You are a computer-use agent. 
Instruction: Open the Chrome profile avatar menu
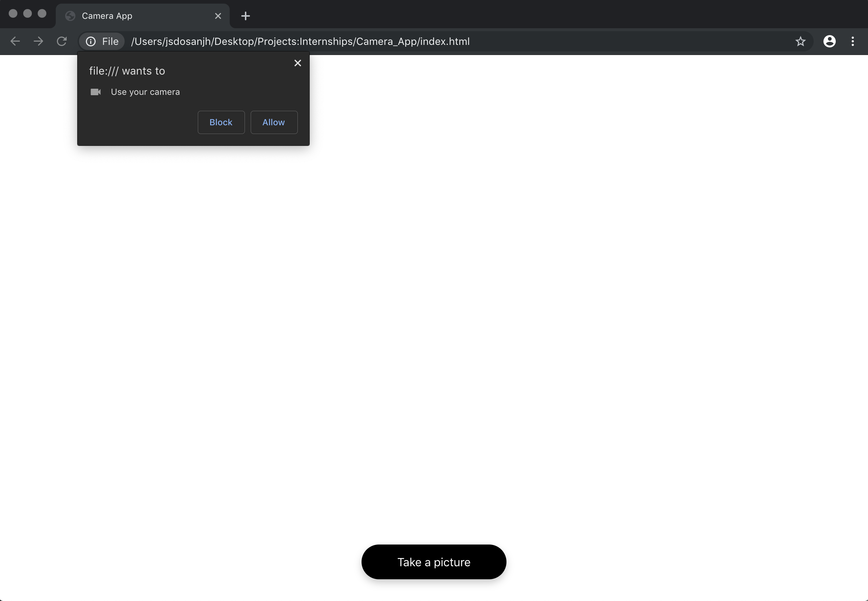pos(829,41)
